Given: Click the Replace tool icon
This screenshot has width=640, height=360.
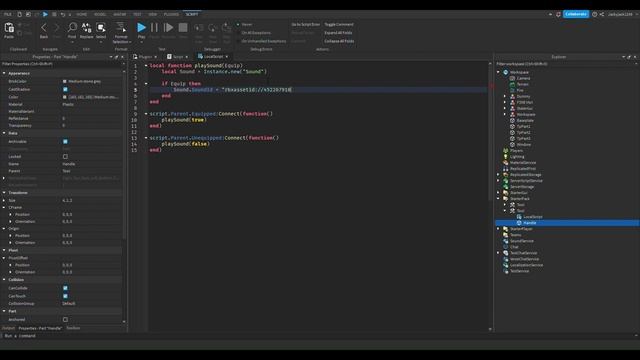Looking at the screenshot, I should click(x=87, y=27).
